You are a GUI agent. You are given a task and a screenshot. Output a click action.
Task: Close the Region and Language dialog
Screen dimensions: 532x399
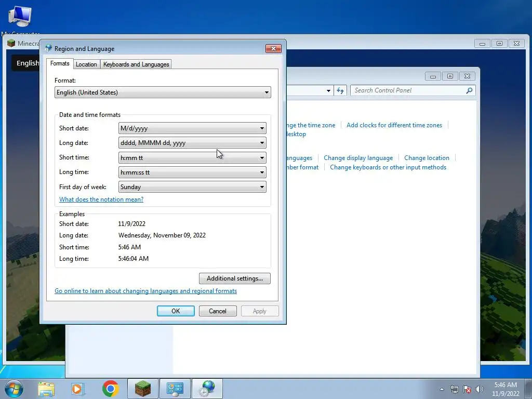point(273,48)
